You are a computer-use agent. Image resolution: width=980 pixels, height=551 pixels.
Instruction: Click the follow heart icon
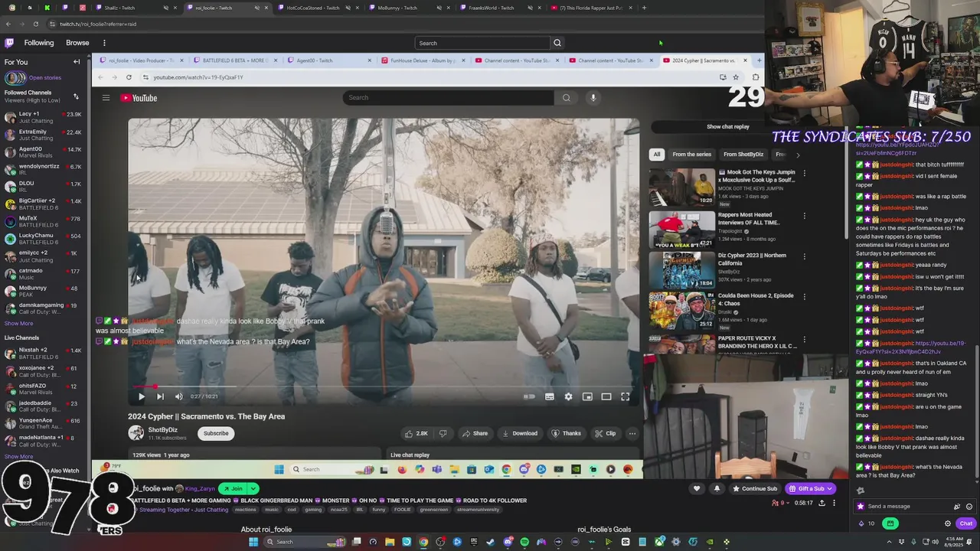(697, 488)
